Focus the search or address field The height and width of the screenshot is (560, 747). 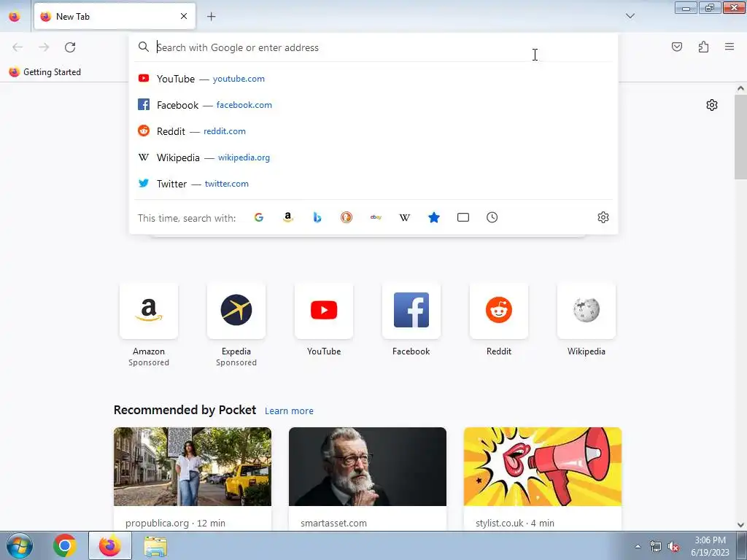[373, 47]
